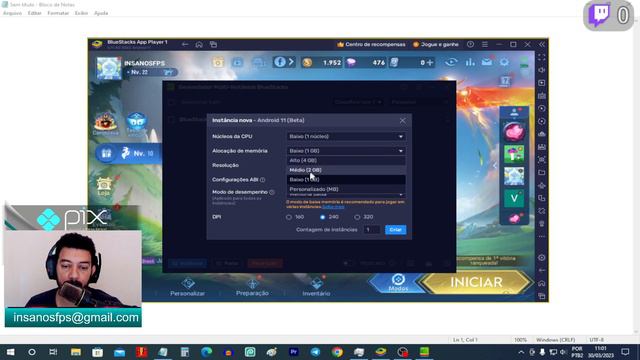Open Telegram from taskbar
This screenshot has width=640, height=360.
tap(315, 352)
